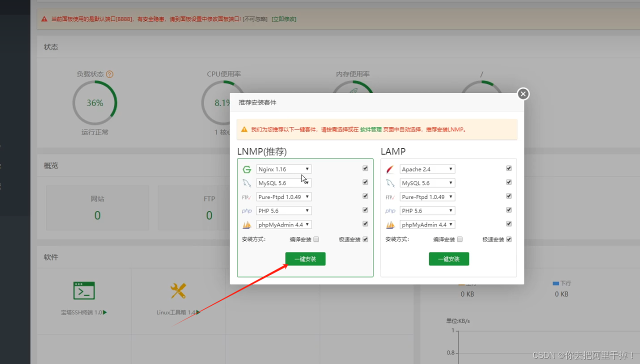Viewport: 640px width, 364px height.
Task: Click the Nginx logo icon in LNMP
Action: coord(246,169)
